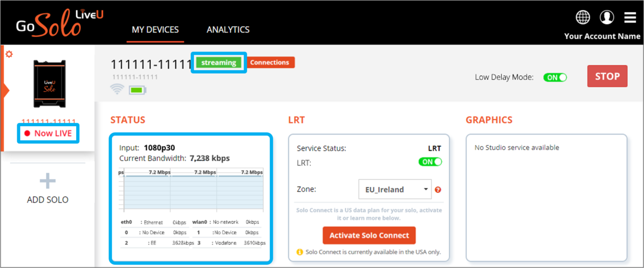Switch to the My Devices tab
Screen dimensions: 644x268
point(156,30)
